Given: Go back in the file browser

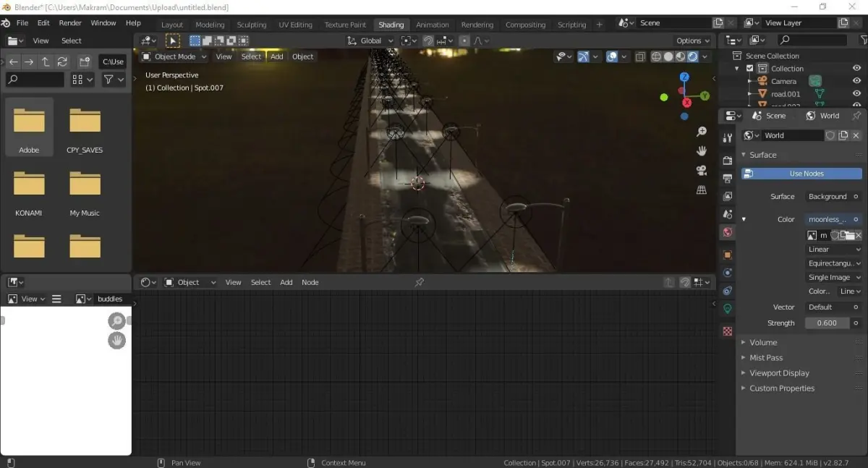Looking at the screenshot, I should coord(14,61).
